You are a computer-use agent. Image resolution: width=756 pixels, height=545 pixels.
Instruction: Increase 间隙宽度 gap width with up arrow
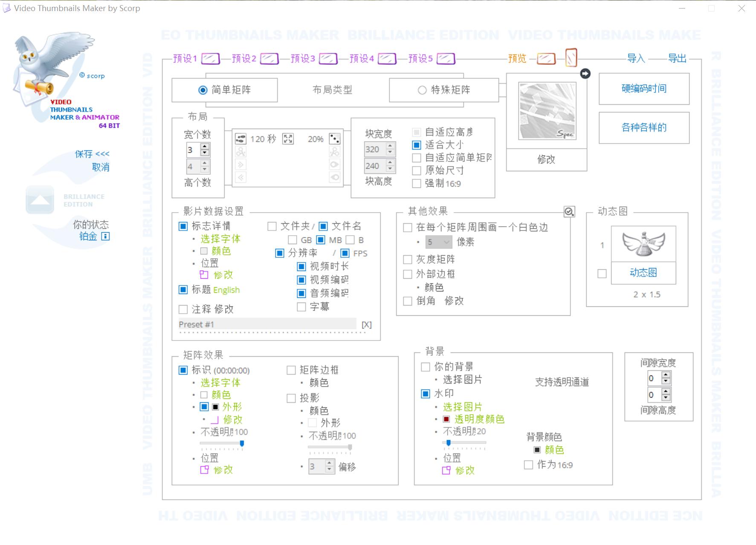click(666, 375)
